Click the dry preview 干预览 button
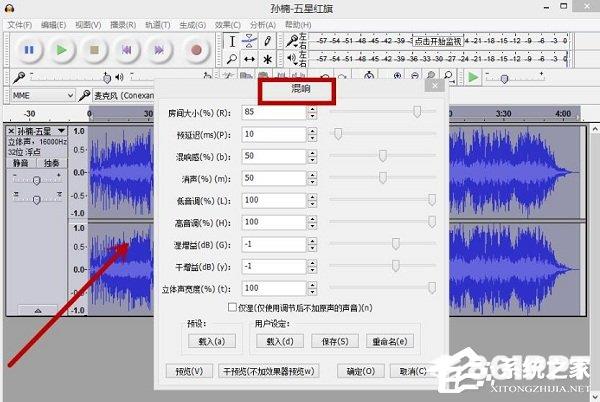600x402 pixels. tap(269, 371)
